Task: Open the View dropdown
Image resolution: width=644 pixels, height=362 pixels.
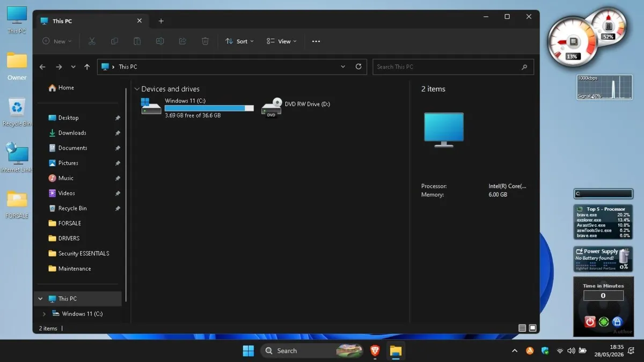Action: click(x=282, y=41)
